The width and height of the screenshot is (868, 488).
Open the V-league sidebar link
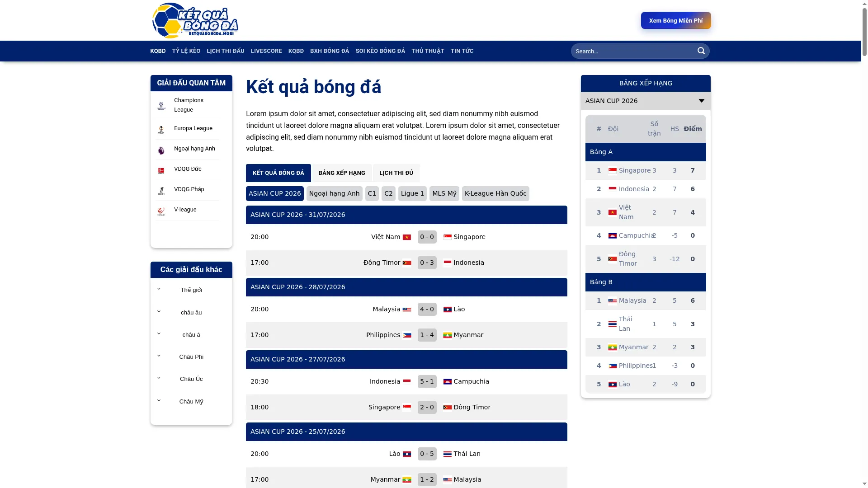[185, 210]
